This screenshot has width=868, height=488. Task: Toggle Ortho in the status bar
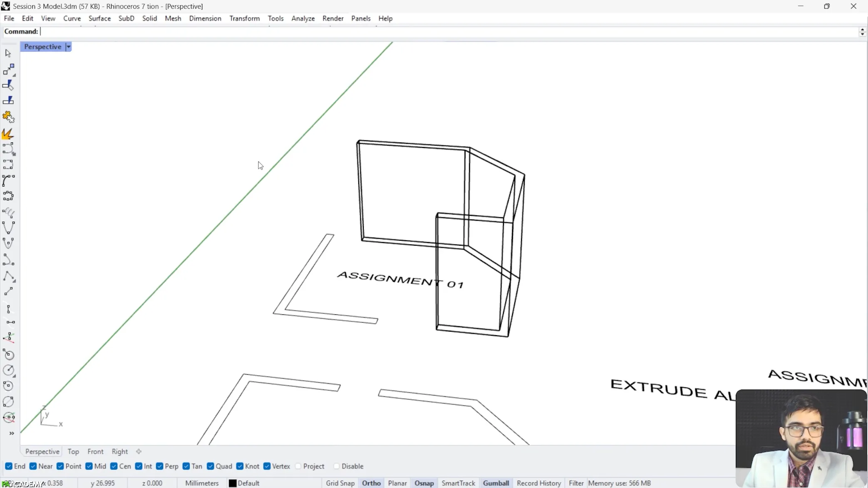point(371,483)
